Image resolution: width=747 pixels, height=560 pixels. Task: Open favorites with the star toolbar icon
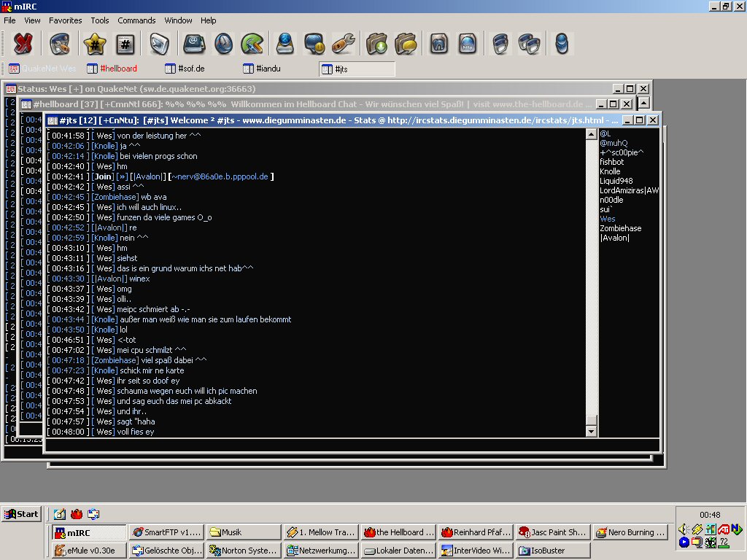point(94,44)
